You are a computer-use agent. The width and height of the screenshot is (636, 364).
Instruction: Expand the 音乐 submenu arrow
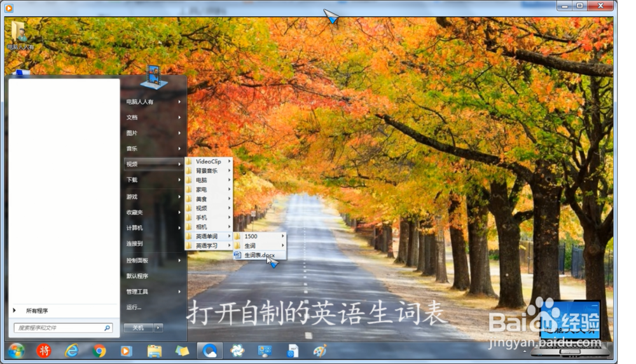click(x=179, y=149)
